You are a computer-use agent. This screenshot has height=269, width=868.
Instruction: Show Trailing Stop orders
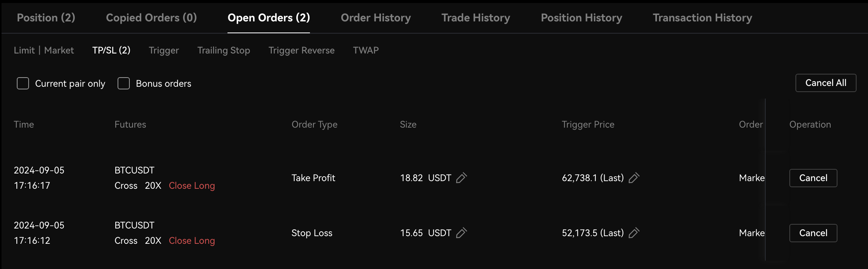coord(224,50)
